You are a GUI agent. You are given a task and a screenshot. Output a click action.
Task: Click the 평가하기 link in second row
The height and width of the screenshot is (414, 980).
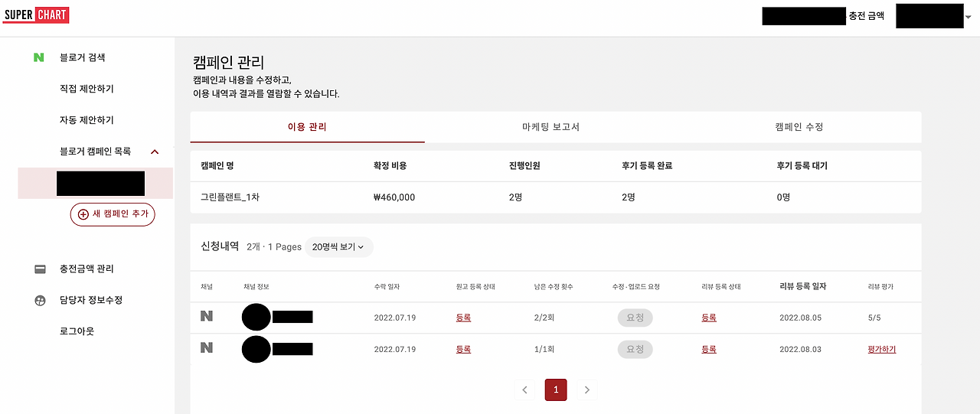pyautogui.click(x=881, y=349)
